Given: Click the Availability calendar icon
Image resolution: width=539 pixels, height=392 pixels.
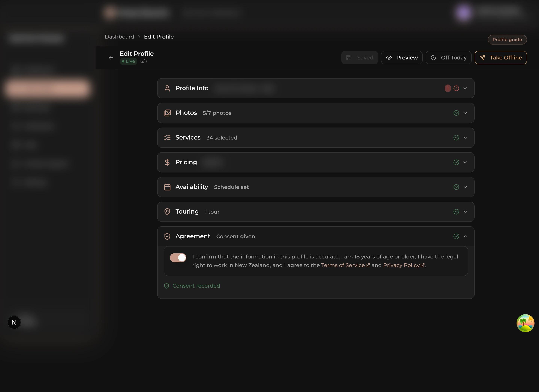Looking at the screenshot, I should 168,187.
